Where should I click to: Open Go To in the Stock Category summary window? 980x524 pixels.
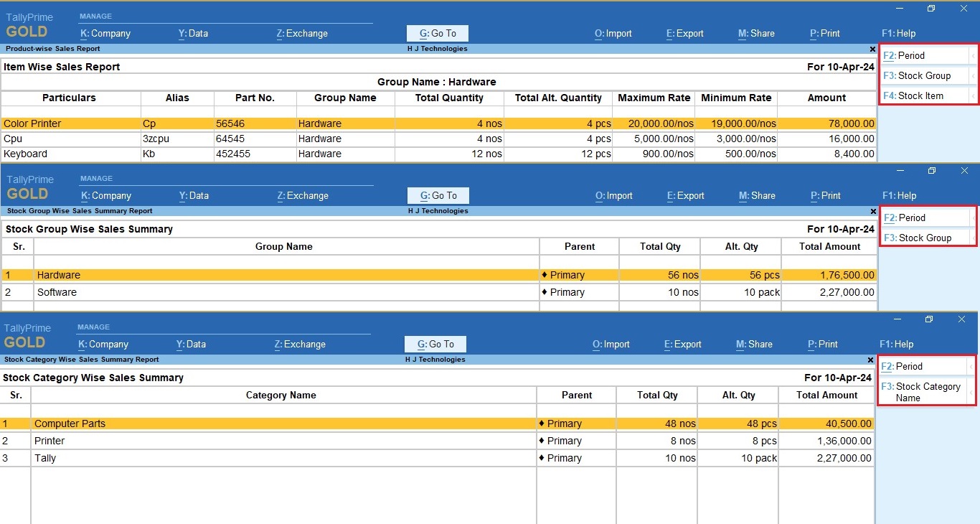(435, 344)
